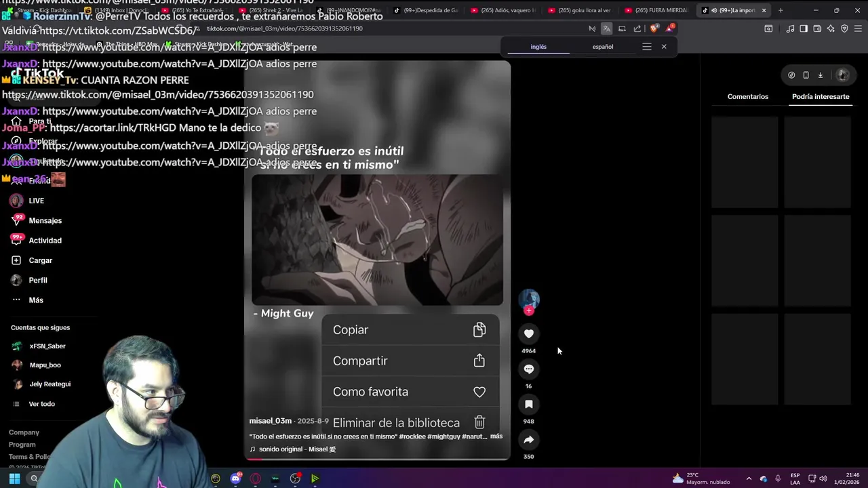Close the translate language popup
This screenshot has height=488, width=868.
click(664, 47)
